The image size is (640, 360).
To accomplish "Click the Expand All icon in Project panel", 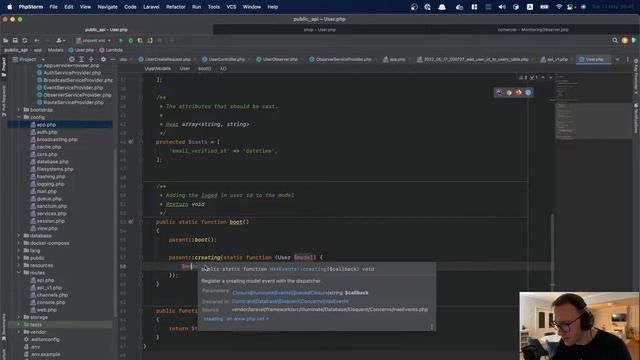I will [81, 60].
